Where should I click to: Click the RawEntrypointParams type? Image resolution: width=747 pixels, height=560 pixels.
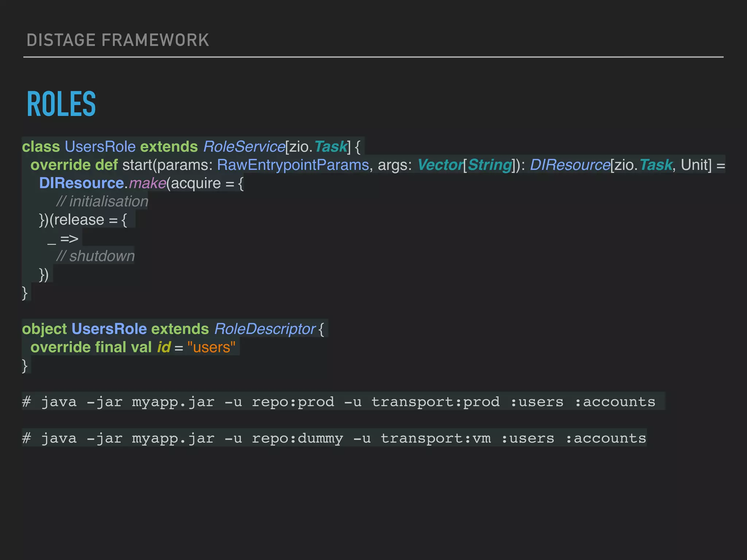coord(293,165)
